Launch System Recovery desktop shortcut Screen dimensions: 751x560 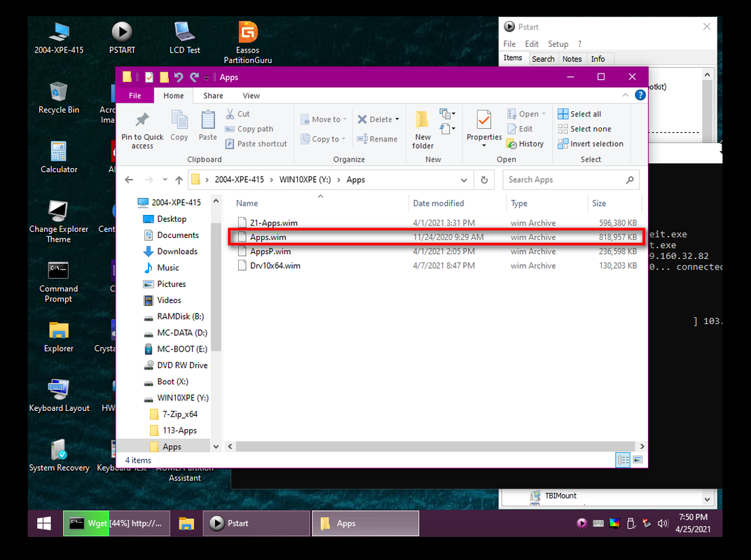pyautogui.click(x=59, y=456)
